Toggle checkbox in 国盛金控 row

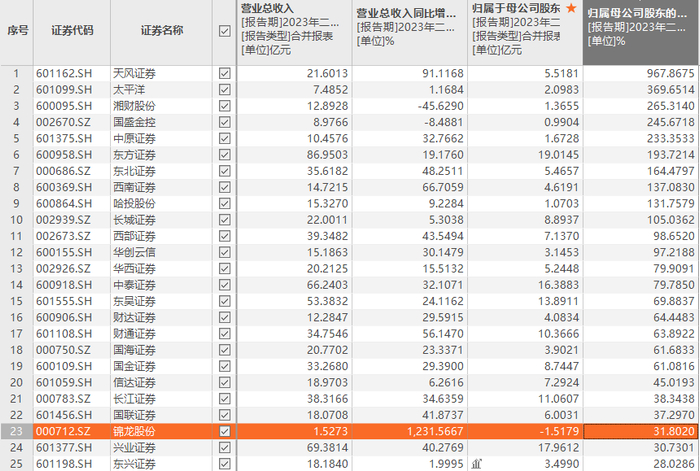225,122
